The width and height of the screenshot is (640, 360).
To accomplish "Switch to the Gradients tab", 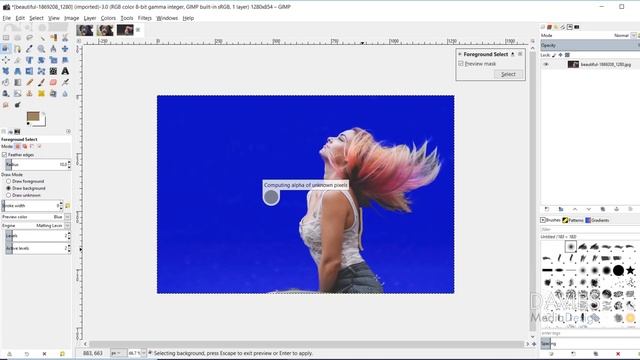I will (x=597, y=220).
